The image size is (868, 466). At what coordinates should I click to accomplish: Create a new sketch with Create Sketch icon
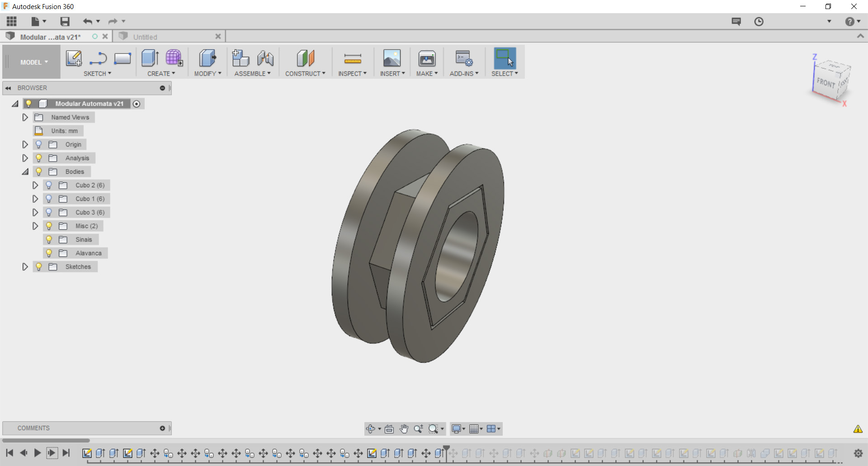click(74, 58)
